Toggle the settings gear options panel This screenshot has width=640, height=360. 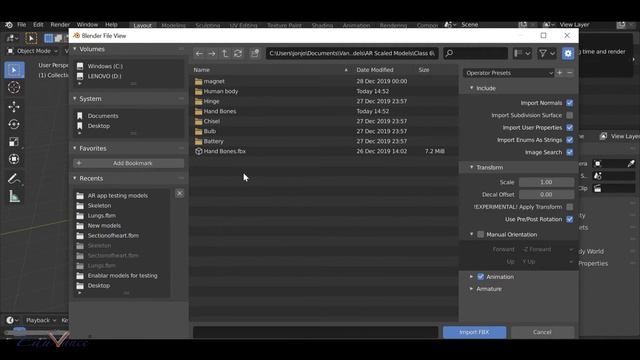(568, 53)
